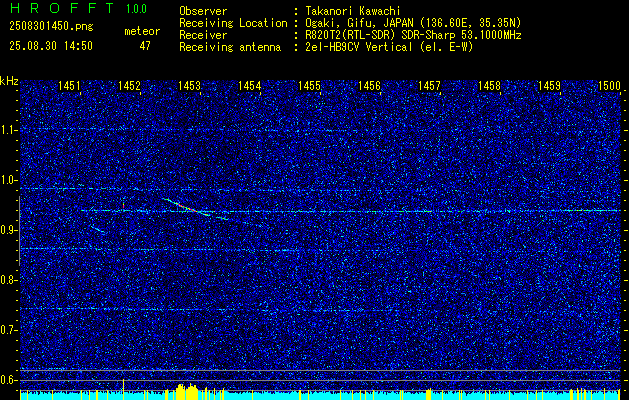The width and height of the screenshot is (629, 400).
Task: Click the red vertical spike at 1452
Action: pos(124,205)
